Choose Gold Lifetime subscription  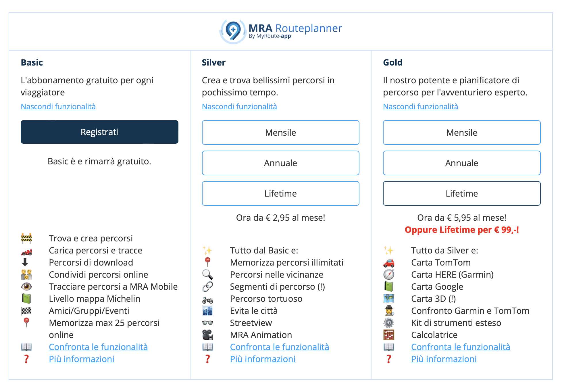click(x=462, y=193)
